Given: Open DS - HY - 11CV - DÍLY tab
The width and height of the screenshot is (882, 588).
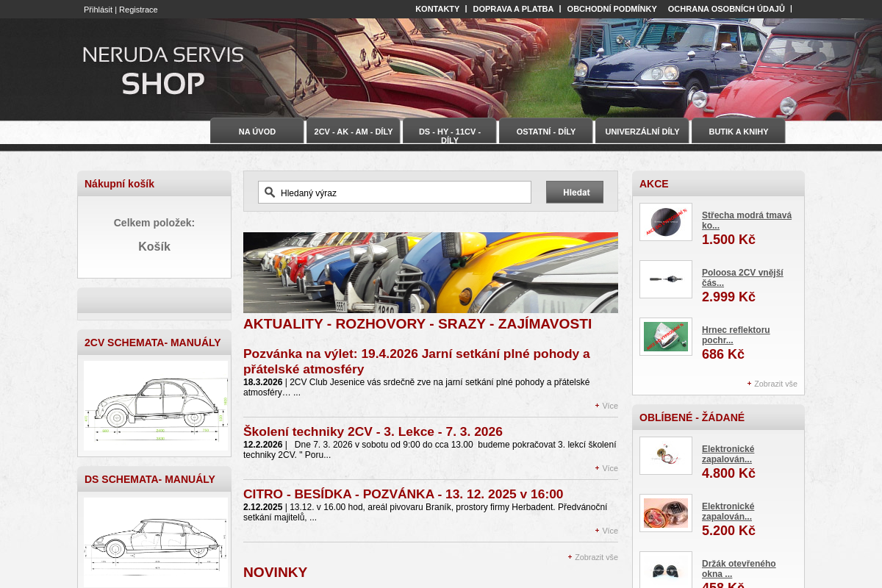Looking at the screenshot, I should tap(450, 132).
